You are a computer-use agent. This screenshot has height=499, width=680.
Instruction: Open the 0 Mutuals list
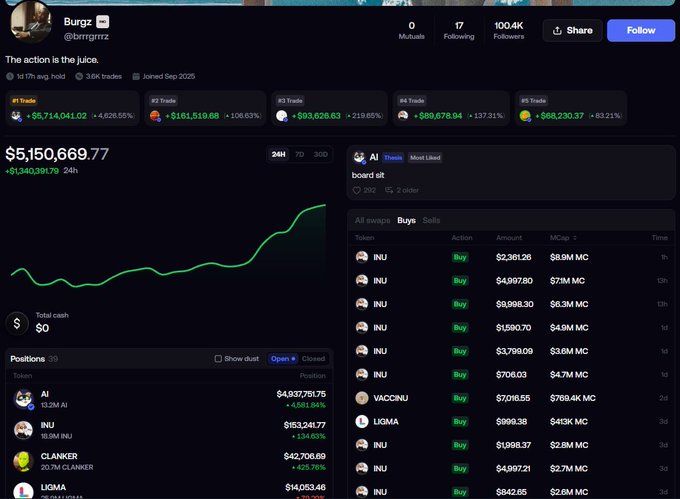click(412, 30)
